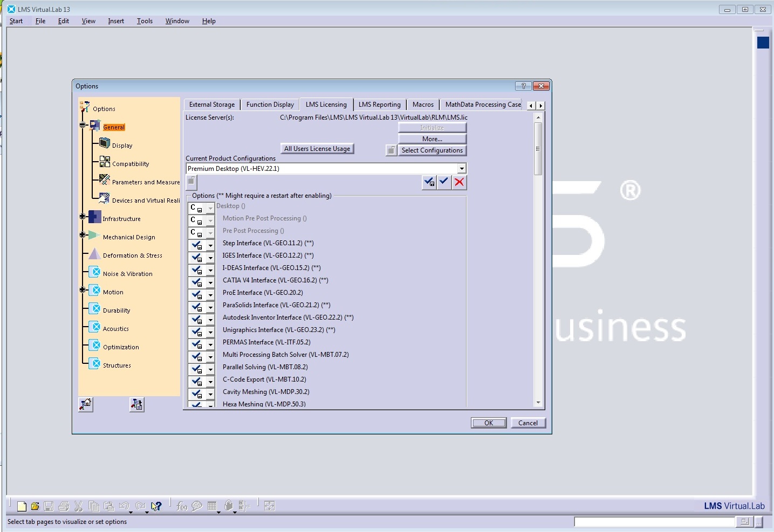This screenshot has width=774, height=532.
Task: Toggle Parallel Solving license checkmark
Action: (x=197, y=369)
